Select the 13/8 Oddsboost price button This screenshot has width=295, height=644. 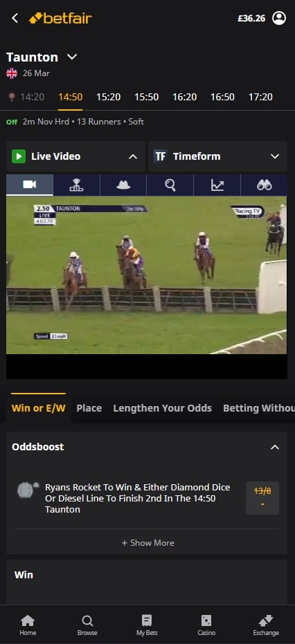[x=262, y=498]
